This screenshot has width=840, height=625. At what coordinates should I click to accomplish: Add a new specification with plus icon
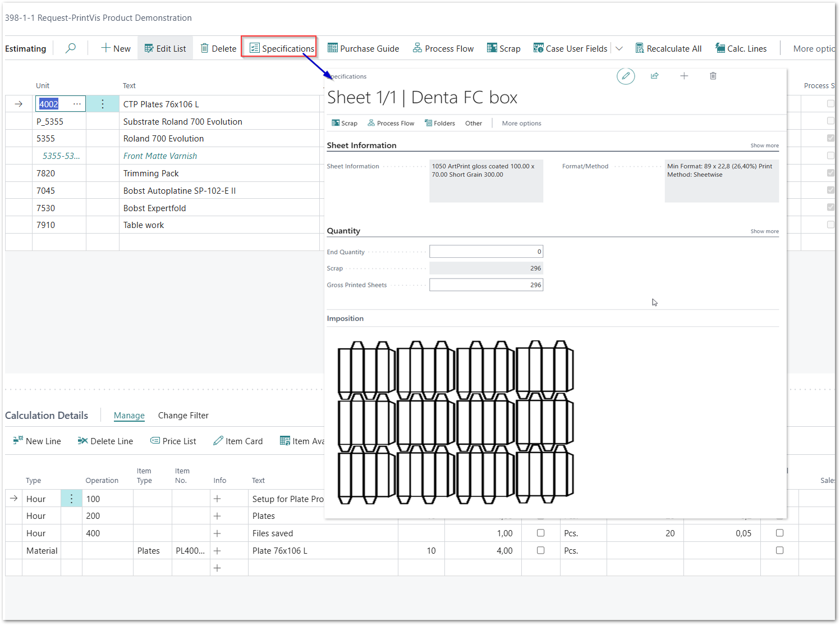tap(684, 76)
